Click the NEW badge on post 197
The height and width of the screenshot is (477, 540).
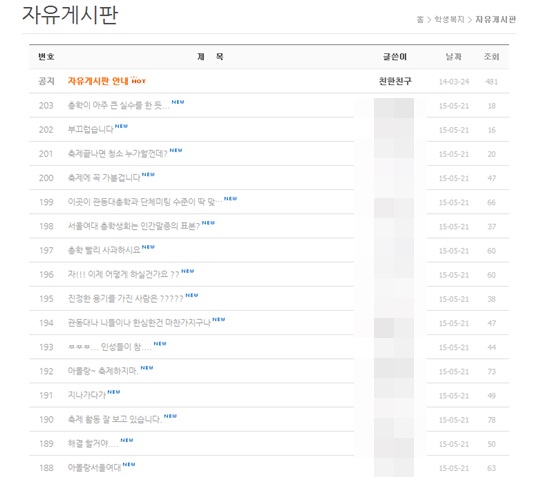coord(148,247)
